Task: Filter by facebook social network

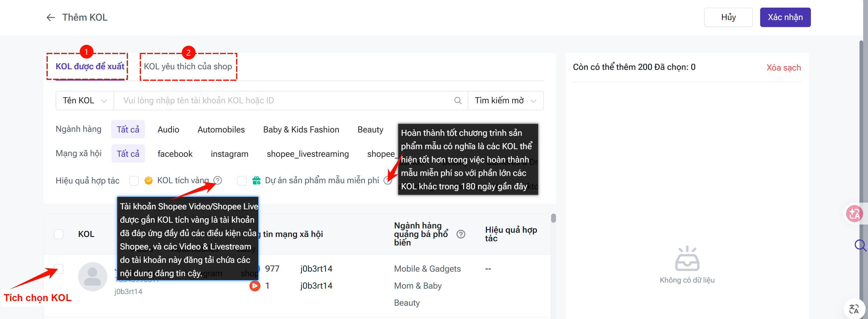Action: click(x=175, y=154)
